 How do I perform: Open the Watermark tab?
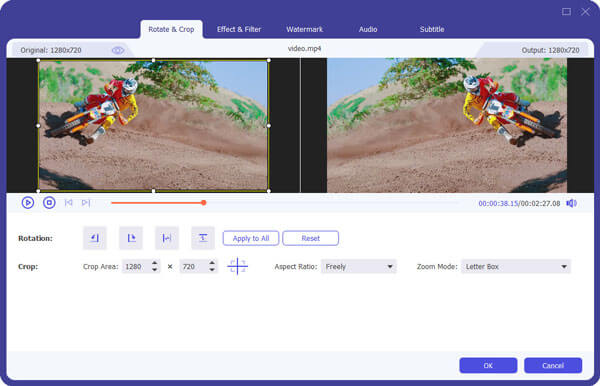(305, 29)
